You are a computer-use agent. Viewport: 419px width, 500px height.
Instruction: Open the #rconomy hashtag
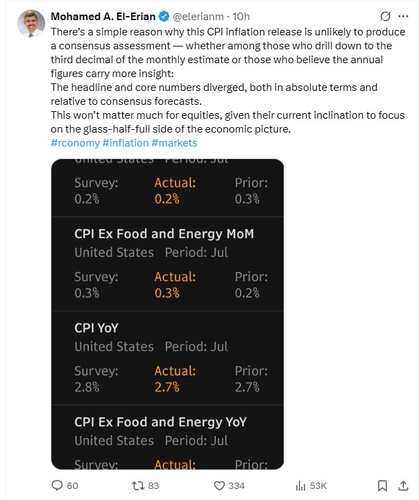(x=75, y=143)
